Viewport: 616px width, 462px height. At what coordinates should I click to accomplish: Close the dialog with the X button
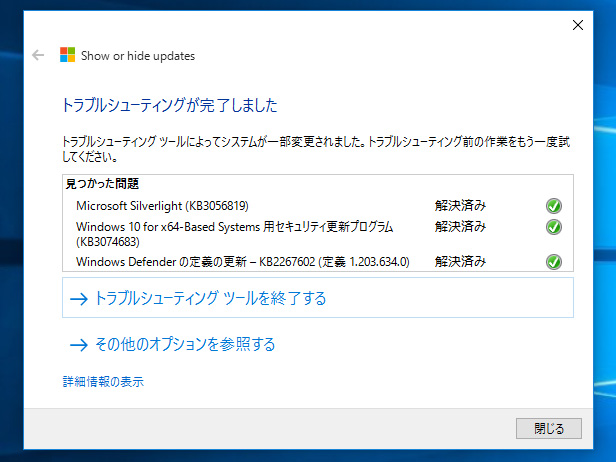pos(577,25)
